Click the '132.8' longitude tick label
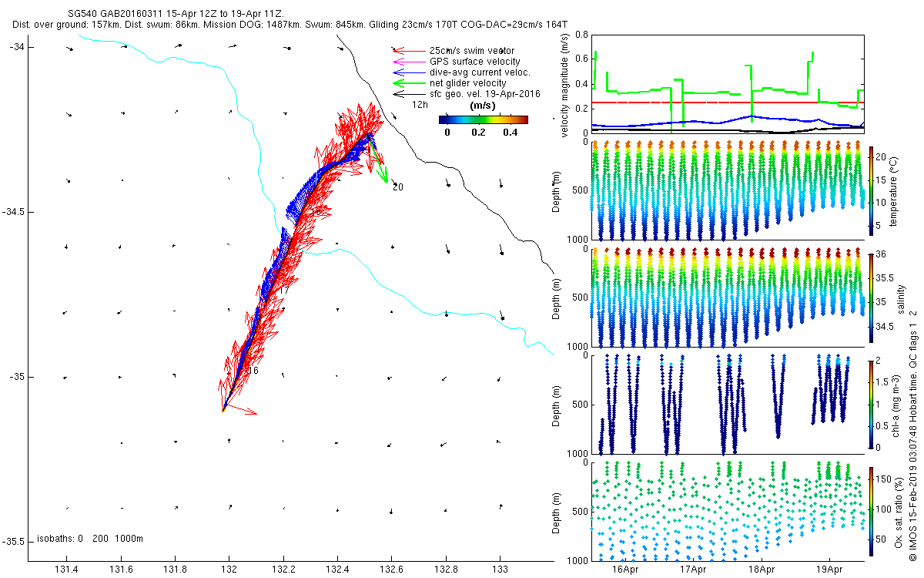924x578 pixels. pyautogui.click(x=446, y=569)
